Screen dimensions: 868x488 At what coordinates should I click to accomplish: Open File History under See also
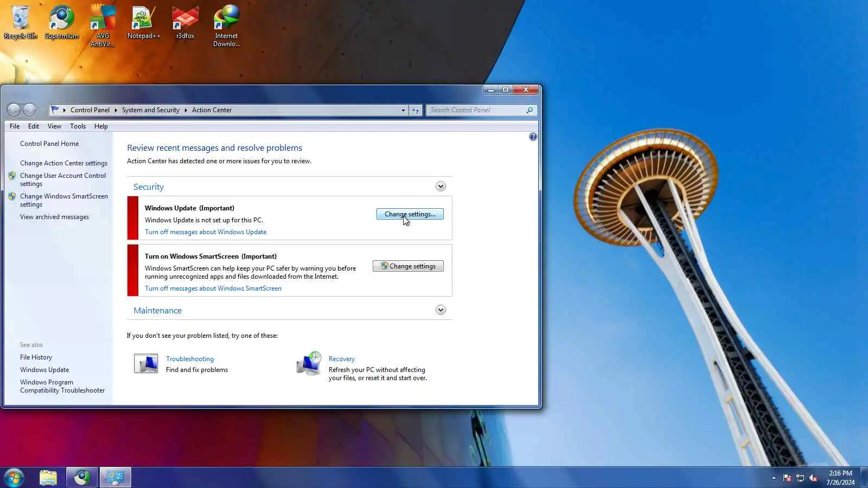[x=36, y=357]
